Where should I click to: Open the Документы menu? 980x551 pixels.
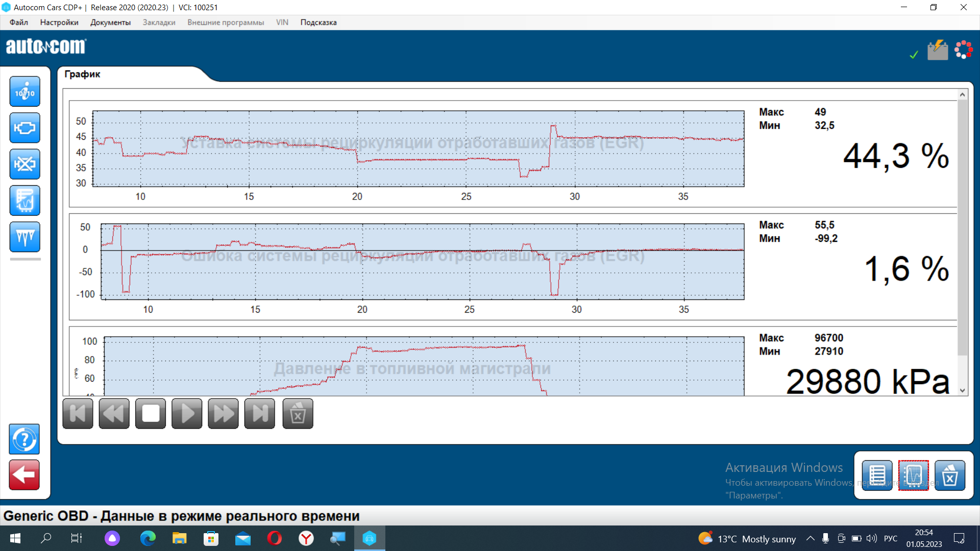pos(110,22)
